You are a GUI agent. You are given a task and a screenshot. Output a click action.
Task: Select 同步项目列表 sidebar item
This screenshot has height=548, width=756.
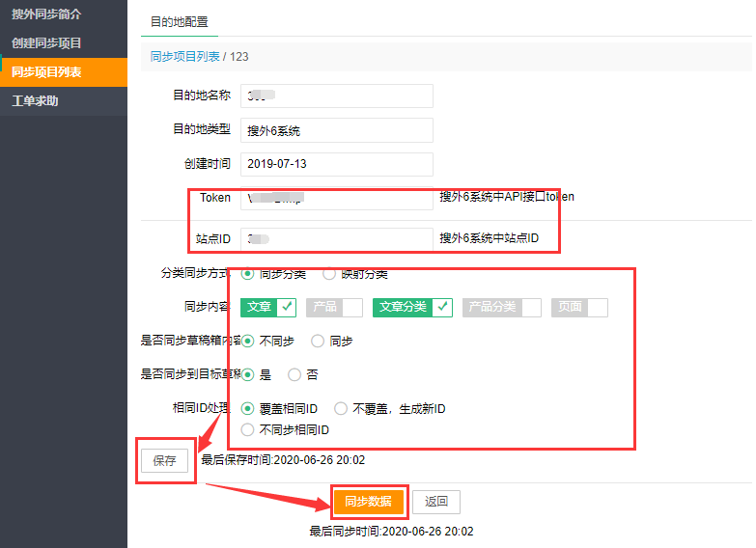[46, 72]
